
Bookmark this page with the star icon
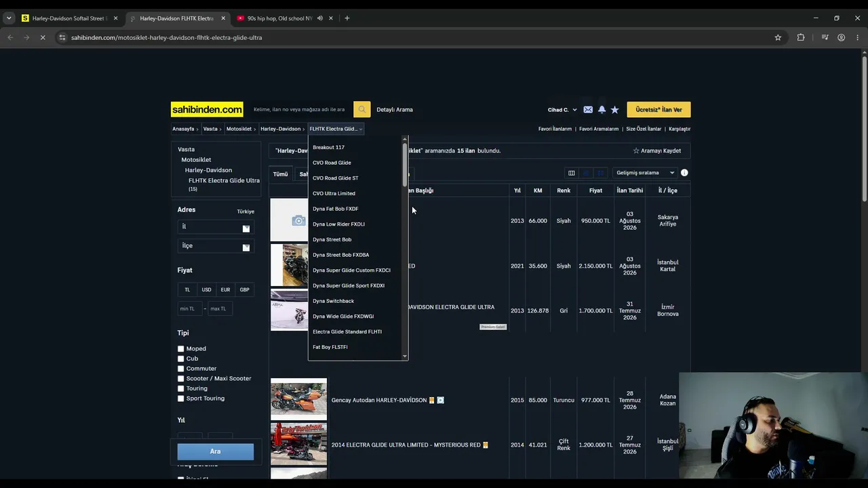(778, 37)
